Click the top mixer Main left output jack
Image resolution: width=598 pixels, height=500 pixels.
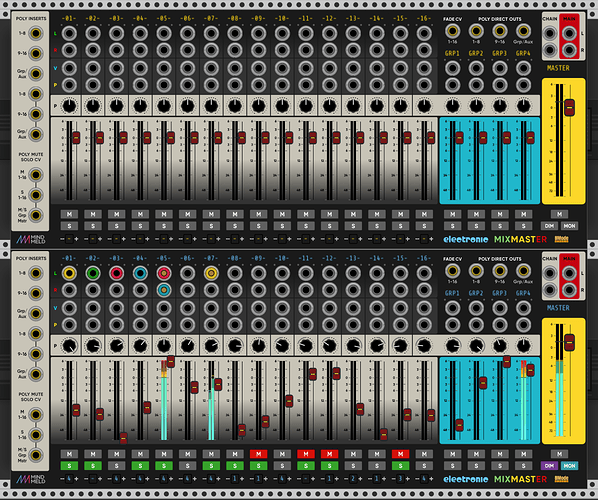pyautogui.click(x=569, y=34)
